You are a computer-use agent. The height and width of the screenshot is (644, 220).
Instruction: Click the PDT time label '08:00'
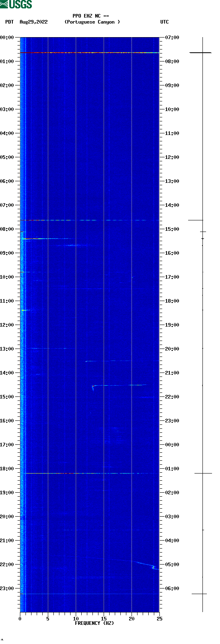7,229
